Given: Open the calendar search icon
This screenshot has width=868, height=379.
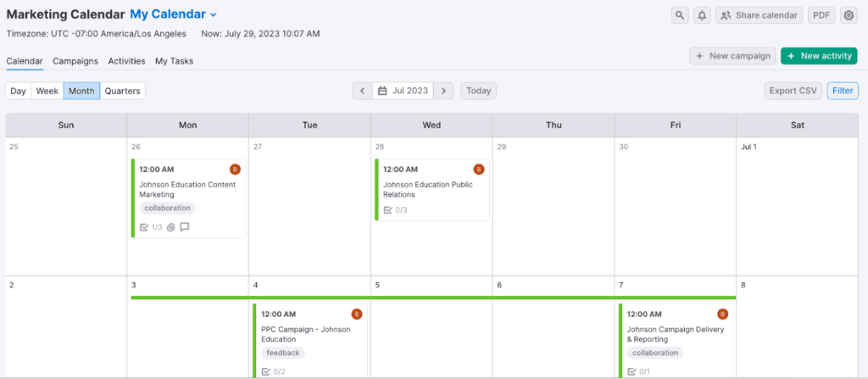Looking at the screenshot, I should tap(680, 15).
